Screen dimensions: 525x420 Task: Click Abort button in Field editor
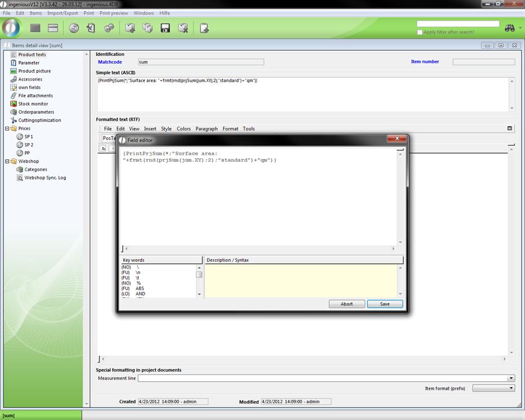[347, 304]
